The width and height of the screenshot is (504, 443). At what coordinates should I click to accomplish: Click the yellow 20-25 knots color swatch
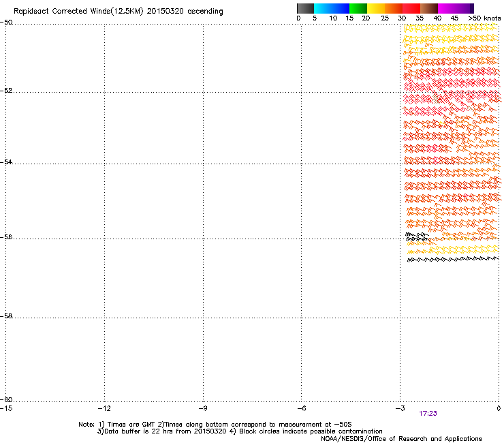(376, 8)
